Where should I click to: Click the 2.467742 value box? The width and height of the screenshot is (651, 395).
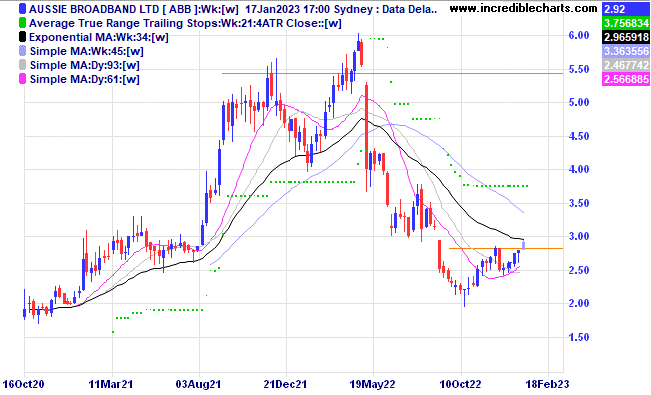tap(626, 65)
